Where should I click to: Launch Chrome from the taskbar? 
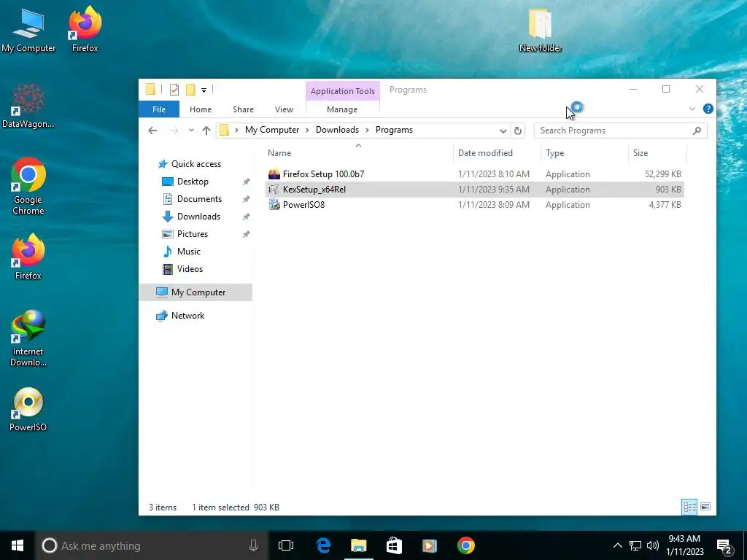pos(466,545)
